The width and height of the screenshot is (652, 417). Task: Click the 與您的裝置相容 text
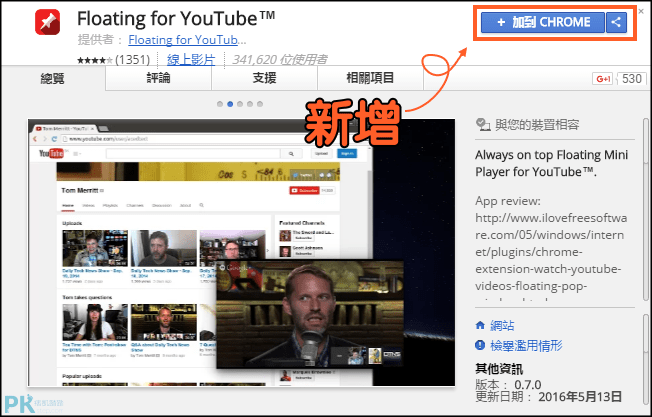click(537, 124)
